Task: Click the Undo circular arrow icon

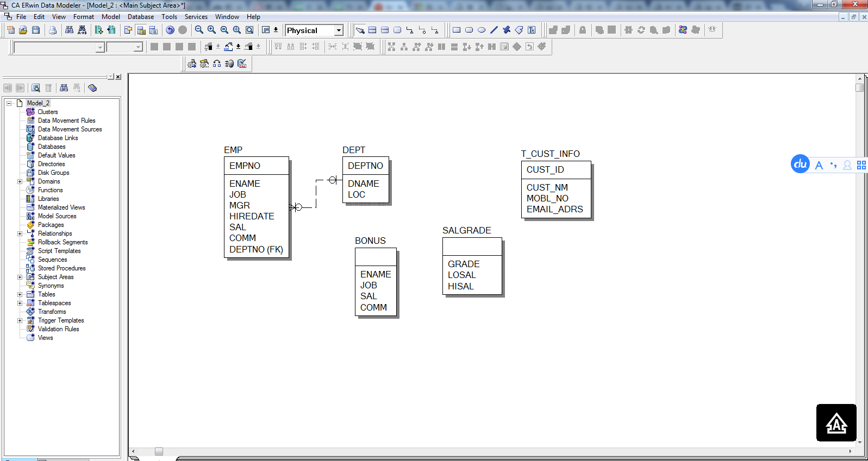Action: (x=170, y=30)
